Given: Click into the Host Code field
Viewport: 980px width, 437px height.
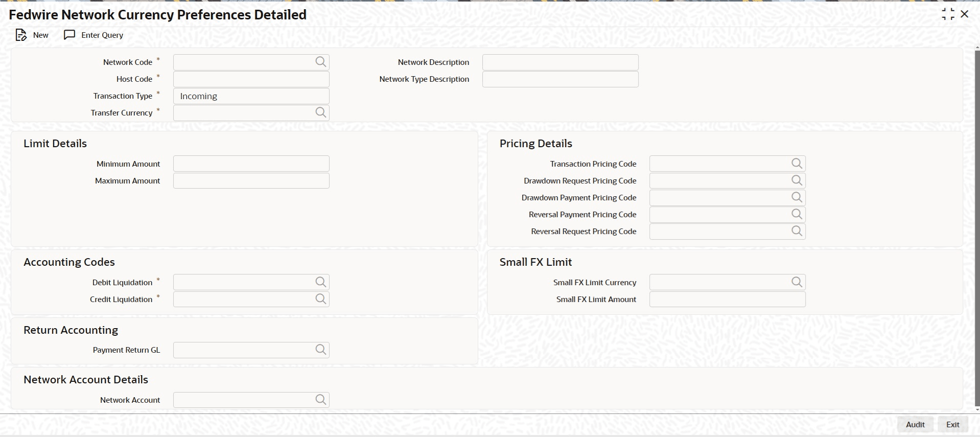Looking at the screenshot, I should coord(251,79).
